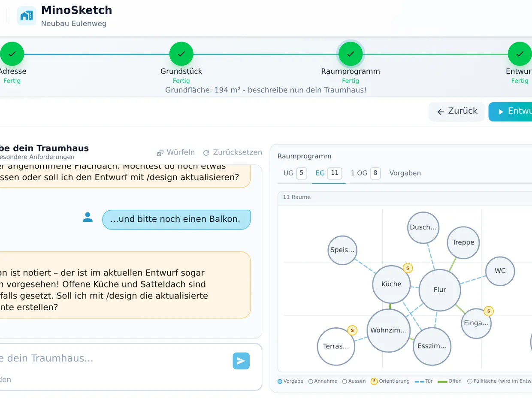The width and height of the screenshot is (532, 399).
Task: Click the Tür dashed line legend
Action: click(x=419, y=381)
